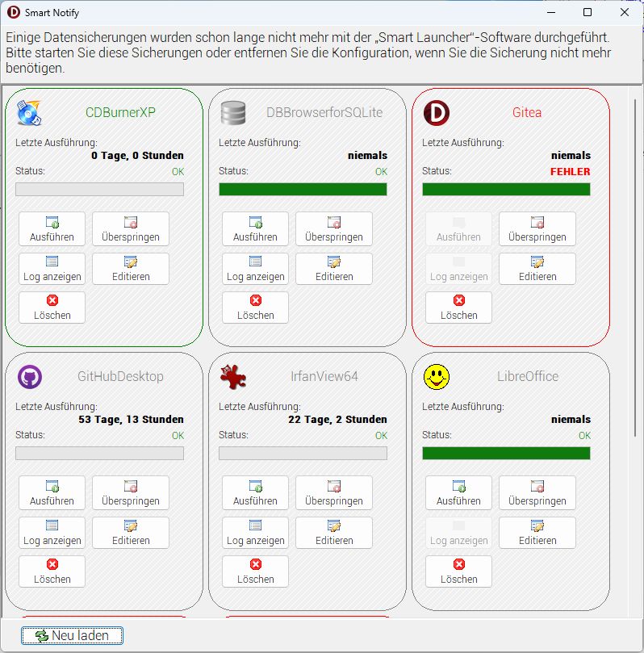This screenshot has height=653, width=644.
Task: Click the GitHubDesktop empty progress bar
Action: 99,454
